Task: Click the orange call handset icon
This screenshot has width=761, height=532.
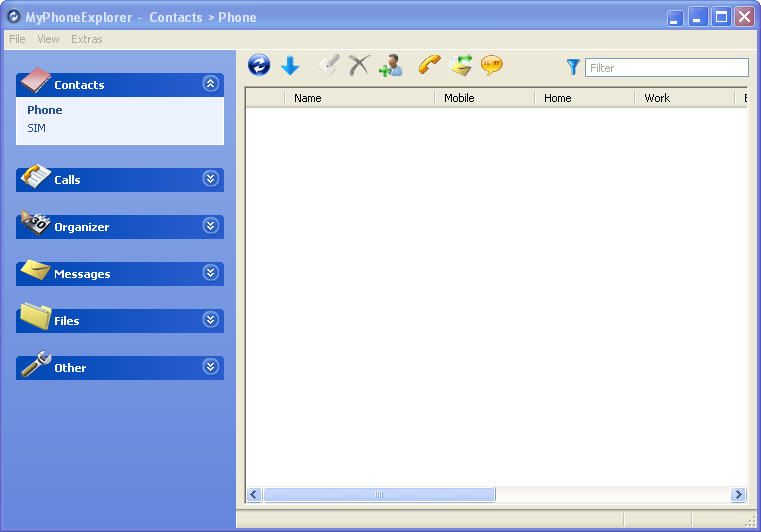Action: (x=430, y=65)
